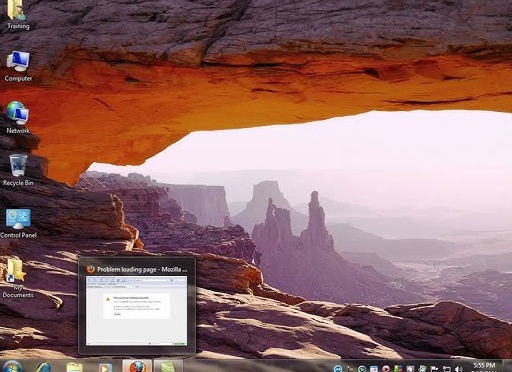512x372 pixels.
Task: Select the Computer desktop icon
Action: 18,66
